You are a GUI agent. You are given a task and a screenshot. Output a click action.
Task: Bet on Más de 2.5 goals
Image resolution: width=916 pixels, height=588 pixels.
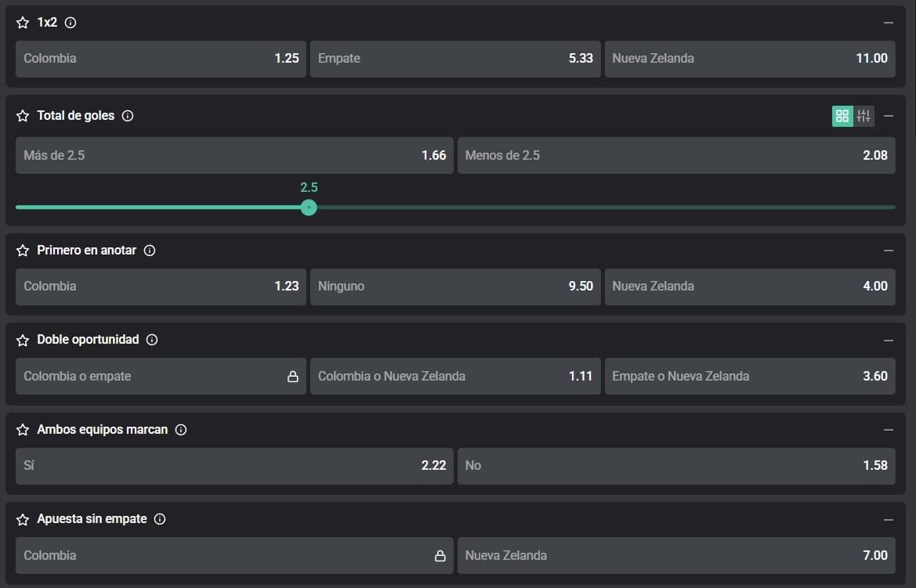tap(234, 155)
